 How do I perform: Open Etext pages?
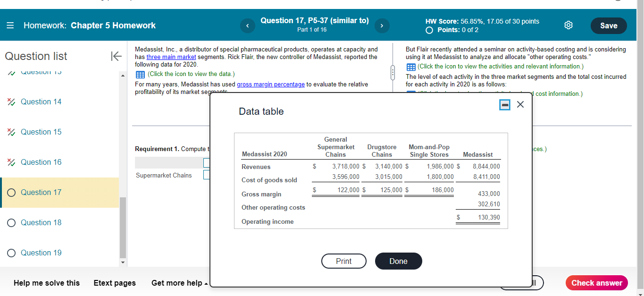(x=115, y=283)
